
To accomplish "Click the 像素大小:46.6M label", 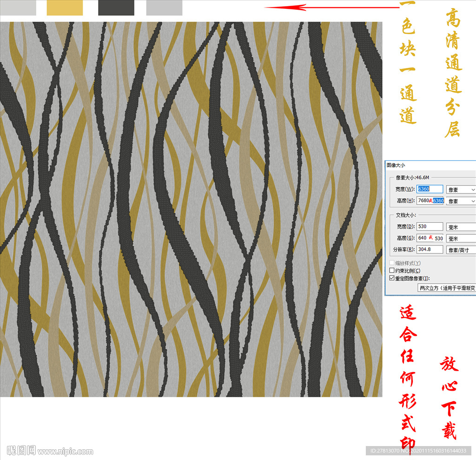I will point(413,177).
